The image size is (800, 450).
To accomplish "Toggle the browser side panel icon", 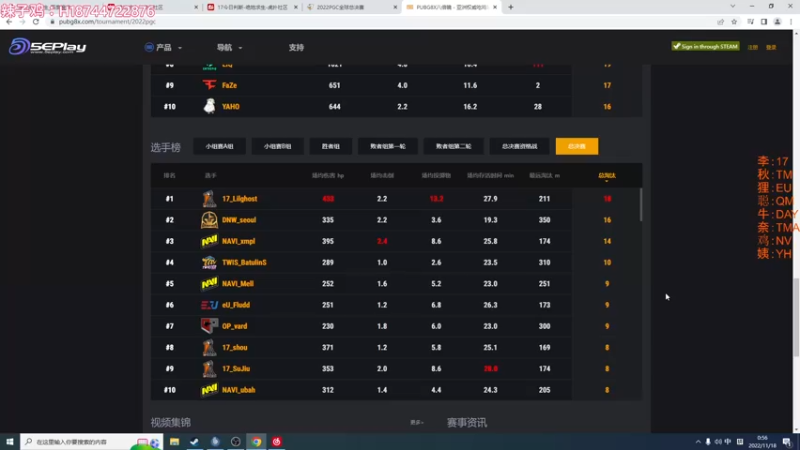I will (764, 22).
